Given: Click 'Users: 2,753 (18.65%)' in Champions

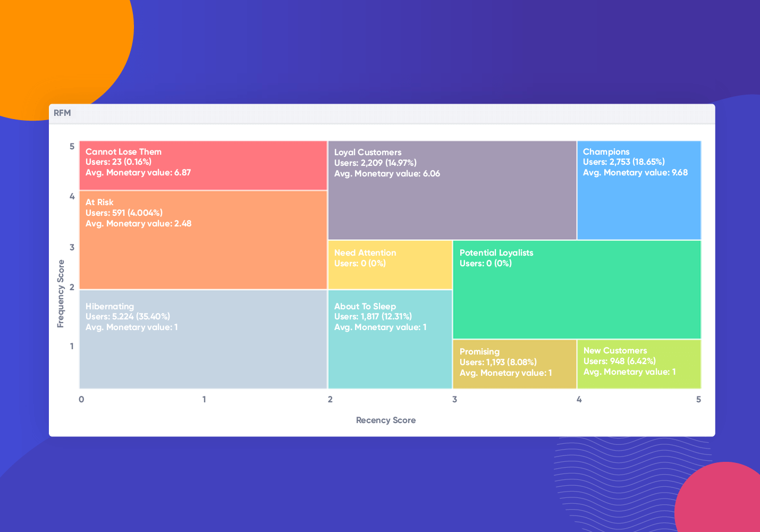Looking at the screenshot, I should tap(623, 162).
